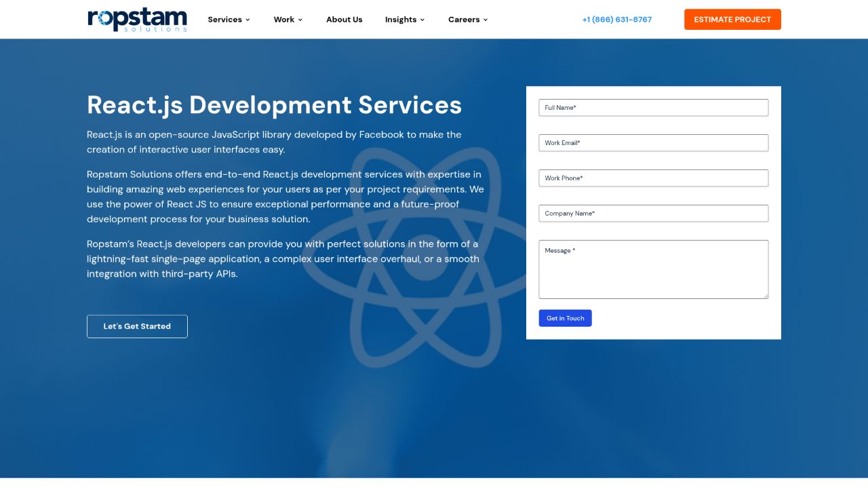
Task: Expand the Services dropdown chevron
Action: 248,20
